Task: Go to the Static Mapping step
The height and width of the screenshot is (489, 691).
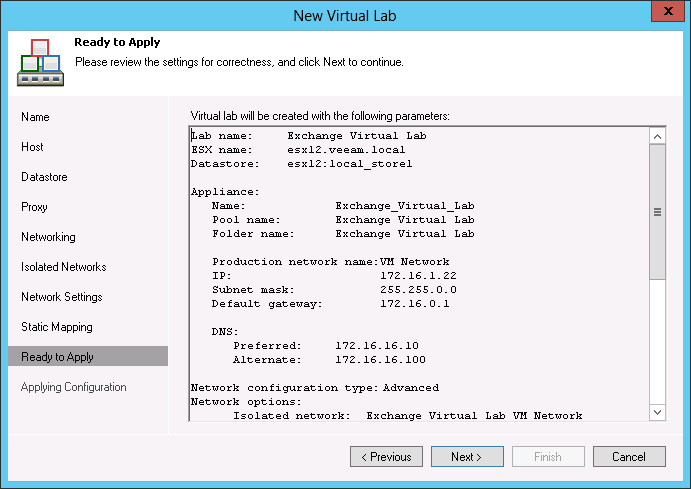Action: (57, 327)
